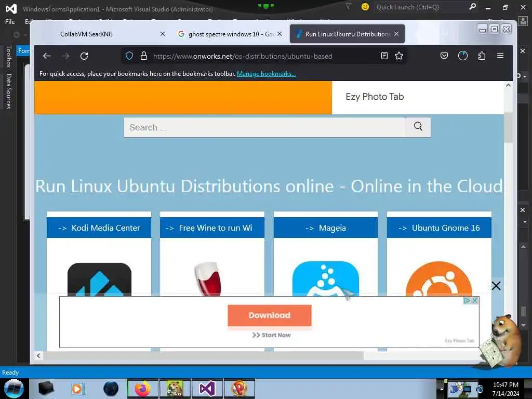Click Visual Studio Quick Launch box
Image resolution: width=532 pixels, height=399 pixels.
tap(420, 7)
